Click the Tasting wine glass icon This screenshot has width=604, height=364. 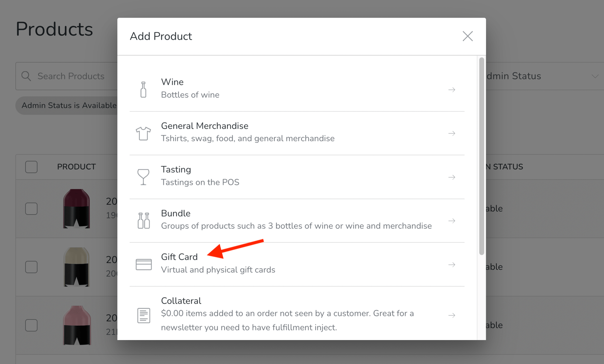(143, 177)
